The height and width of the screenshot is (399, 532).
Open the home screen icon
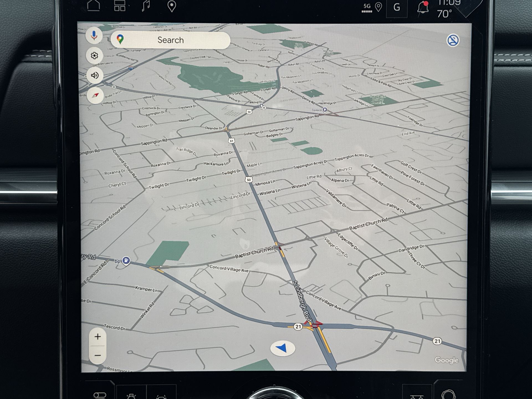click(94, 6)
